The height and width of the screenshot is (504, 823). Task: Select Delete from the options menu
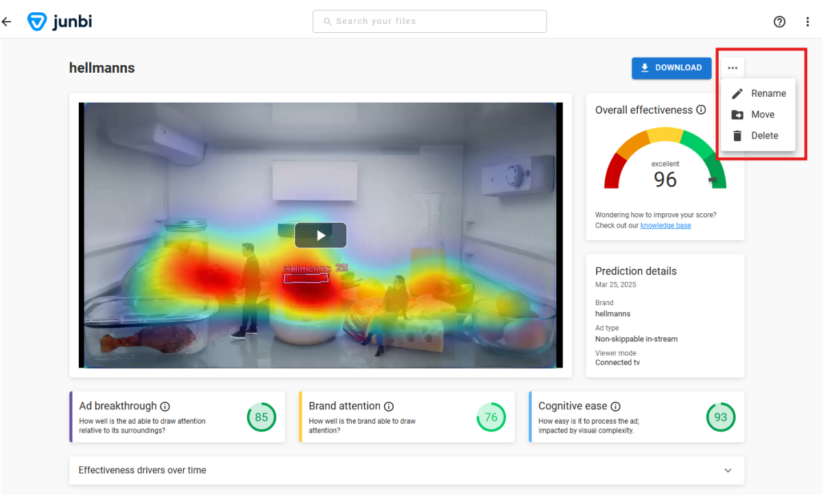tap(758, 136)
